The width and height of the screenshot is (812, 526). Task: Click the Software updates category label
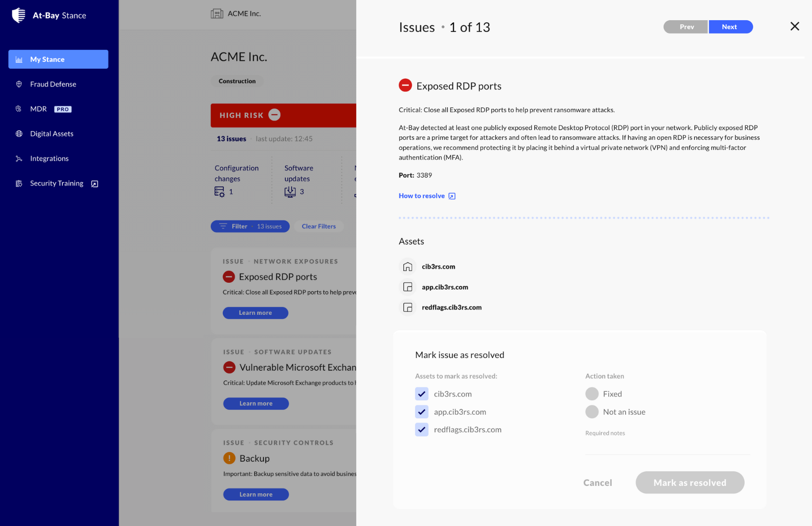299,174
